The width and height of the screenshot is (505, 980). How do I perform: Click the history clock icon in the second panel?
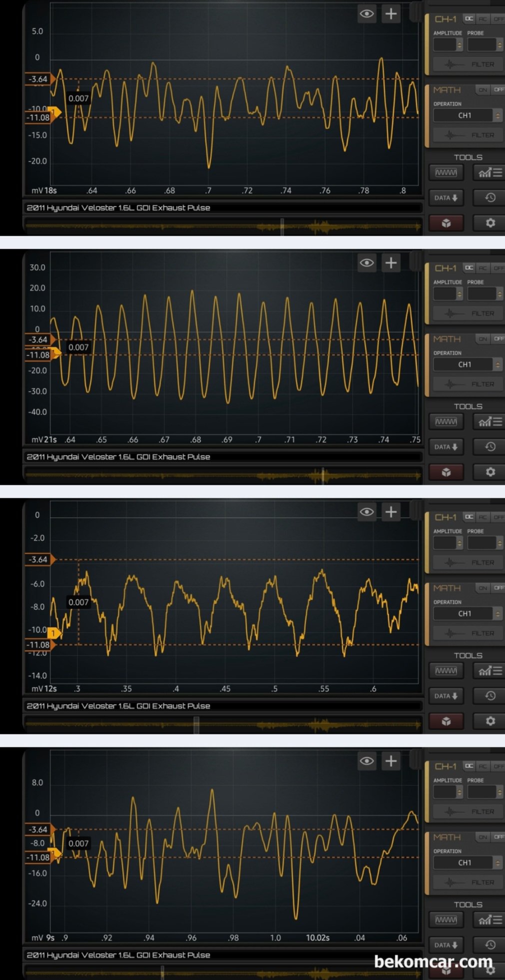click(490, 447)
